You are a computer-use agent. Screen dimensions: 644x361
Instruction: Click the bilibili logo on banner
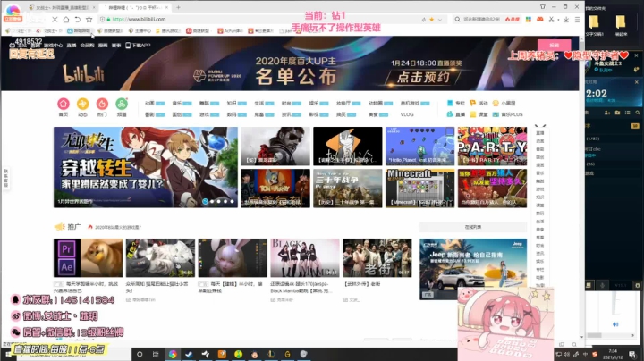[83, 74]
